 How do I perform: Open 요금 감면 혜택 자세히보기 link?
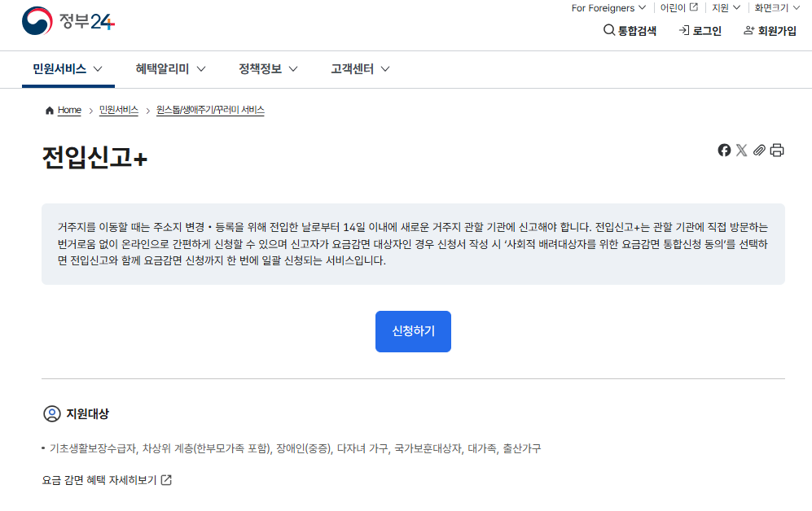tap(107, 480)
